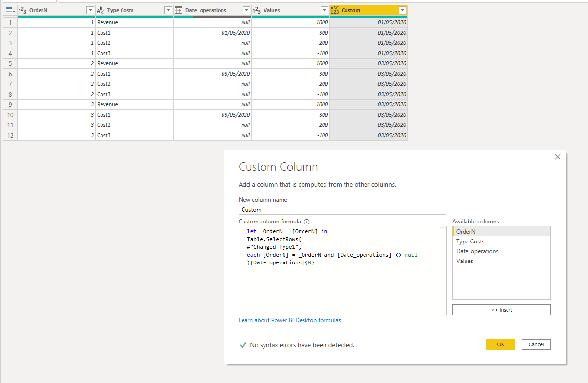Change Date_operations column date type icon

[x=179, y=10]
